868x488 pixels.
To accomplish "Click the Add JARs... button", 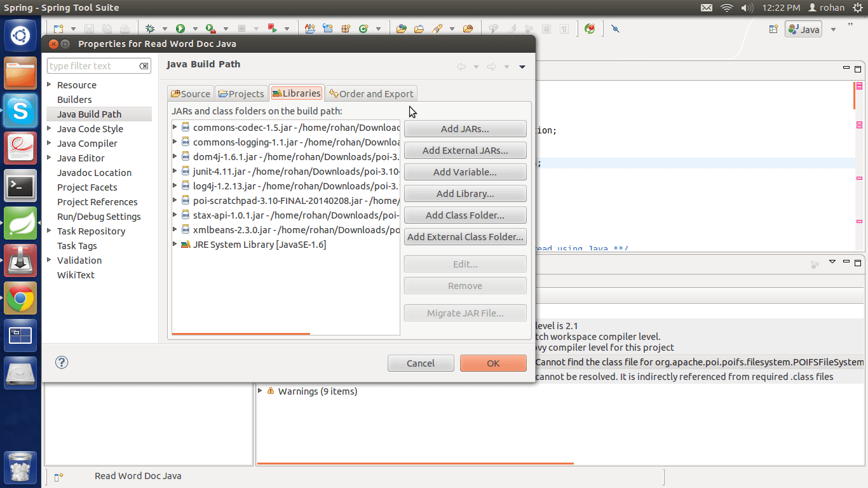I will (x=465, y=129).
